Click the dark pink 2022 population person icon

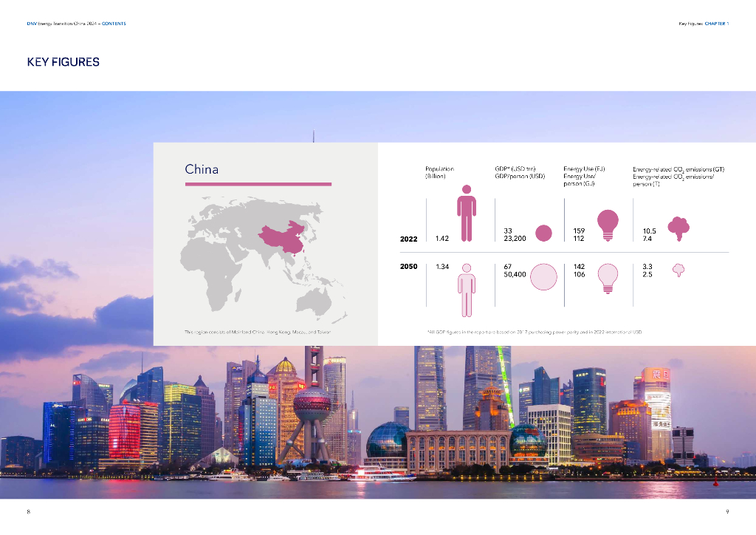click(467, 213)
